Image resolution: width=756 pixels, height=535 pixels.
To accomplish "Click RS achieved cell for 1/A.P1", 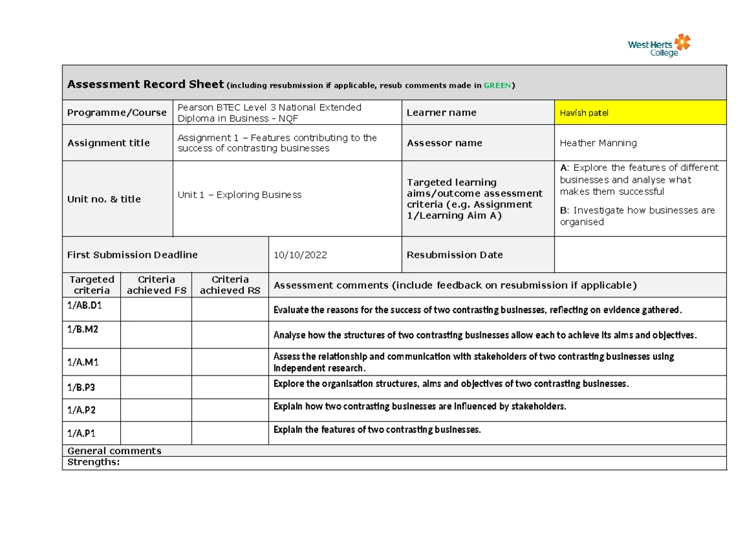I will click(x=230, y=433).
